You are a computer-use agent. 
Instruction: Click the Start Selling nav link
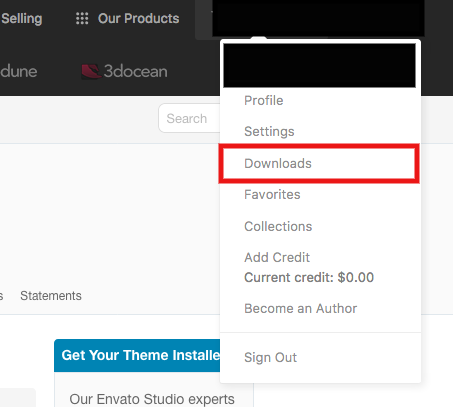coord(21,19)
